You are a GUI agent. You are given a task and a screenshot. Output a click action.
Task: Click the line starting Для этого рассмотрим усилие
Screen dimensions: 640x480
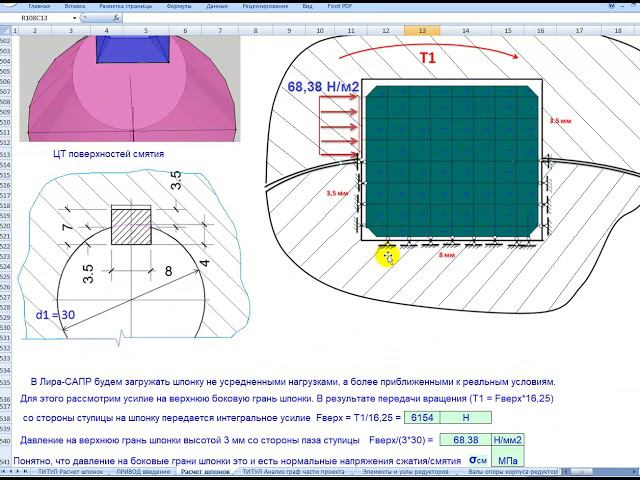tap(287, 398)
